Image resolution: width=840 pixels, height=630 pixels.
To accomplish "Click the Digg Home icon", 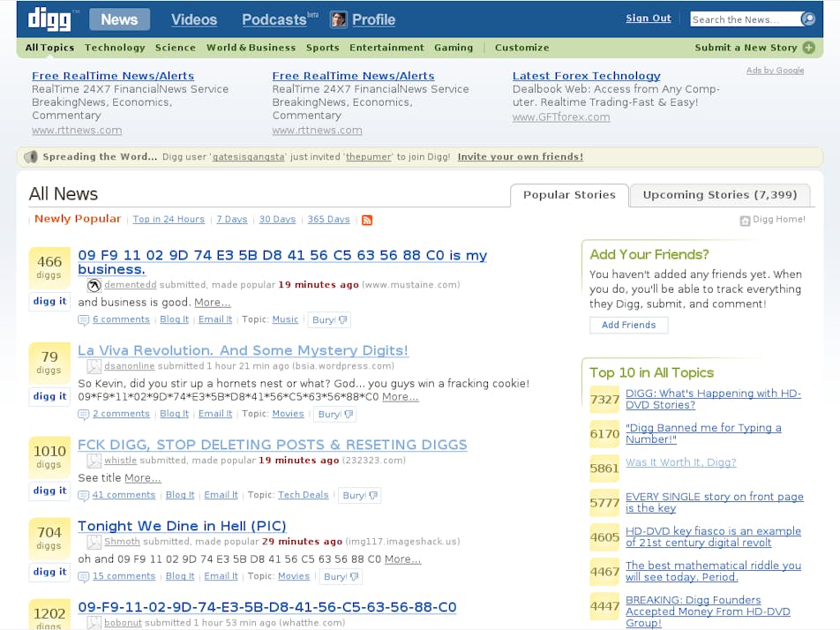I will click(x=745, y=221).
